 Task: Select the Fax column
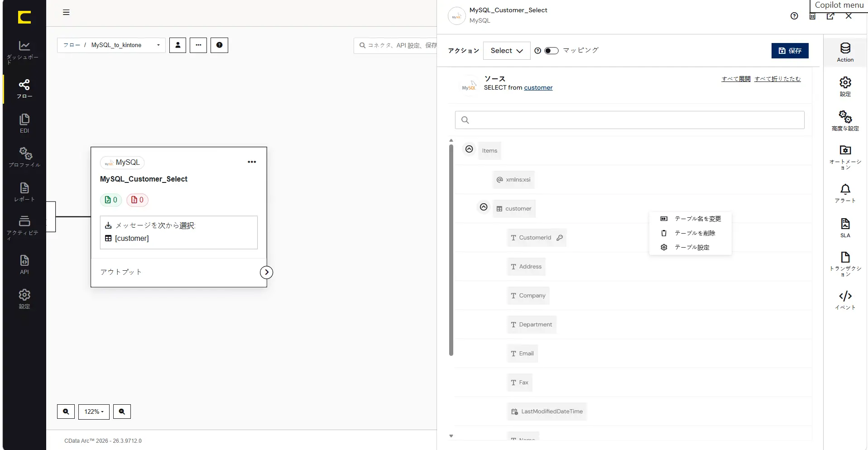pyautogui.click(x=520, y=383)
